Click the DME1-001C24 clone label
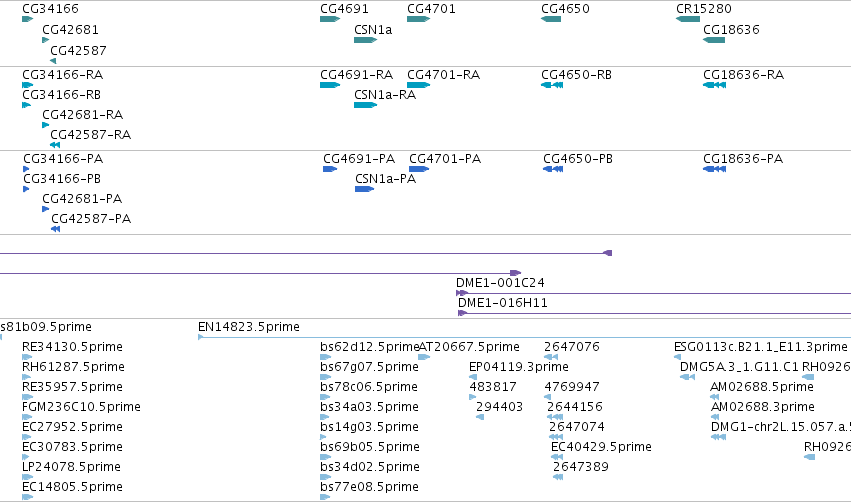Image resolution: width=851 pixels, height=502 pixels. point(500,283)
